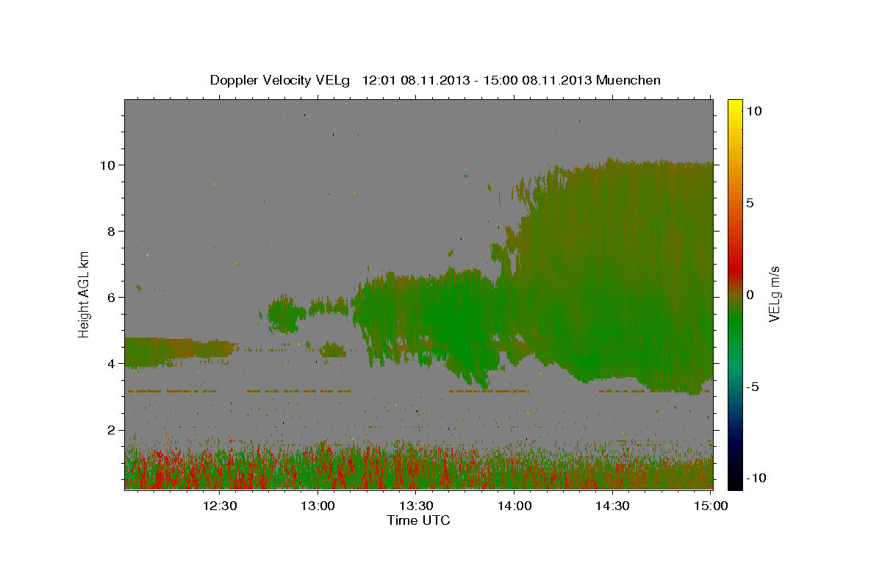Select the '14:30' time axis label
The height and width of the screenshot is (588, 882).
pyautogui.click(x=612, y=506)
